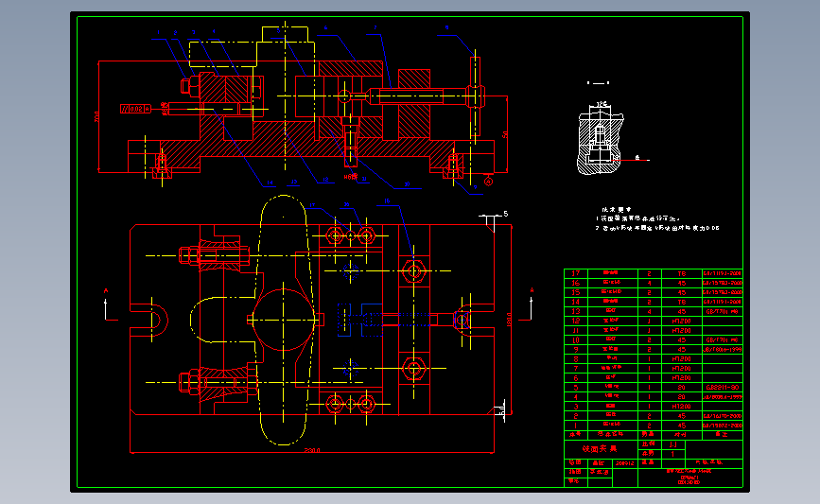This screenshot has height=504, width=820.
Task: Select the 290.0 overall width dimension
Action: pyautogui.click(x=312, y=449)
